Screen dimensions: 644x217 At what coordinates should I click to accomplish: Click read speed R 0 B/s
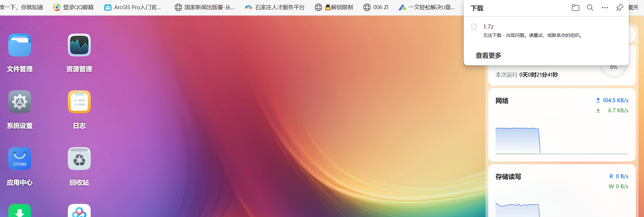tap(619, 176)
